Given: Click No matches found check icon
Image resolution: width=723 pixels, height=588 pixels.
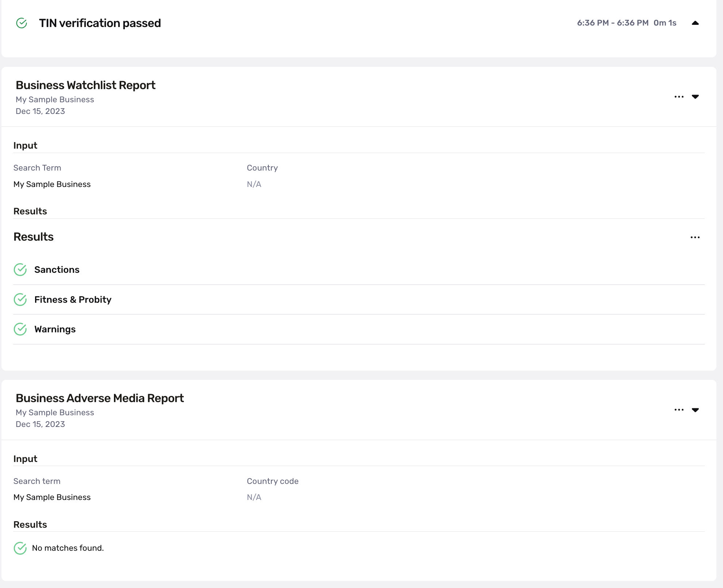Looking at the screenshot, I should (x=20, y=548).
